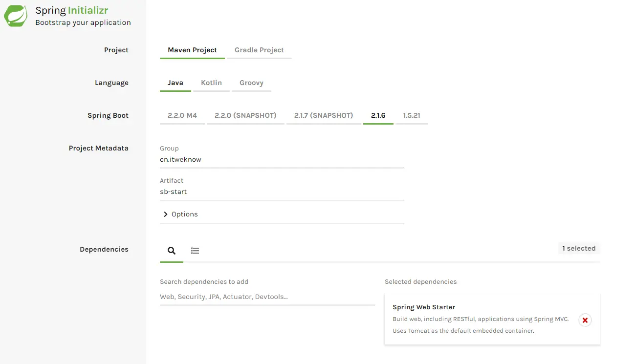This screenshot has height=364, width=635.
Task: Switch to dependency search view icon
Action: click(x=172, y=251)
